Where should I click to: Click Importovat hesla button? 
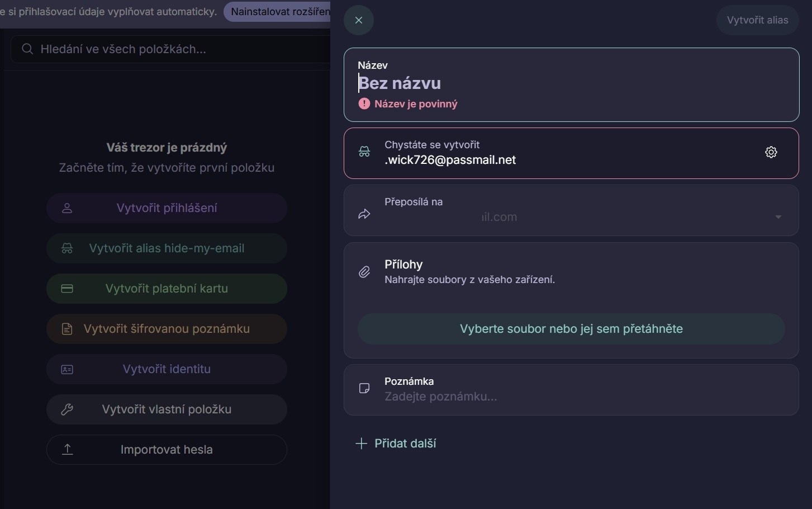(x=167, y=450)
